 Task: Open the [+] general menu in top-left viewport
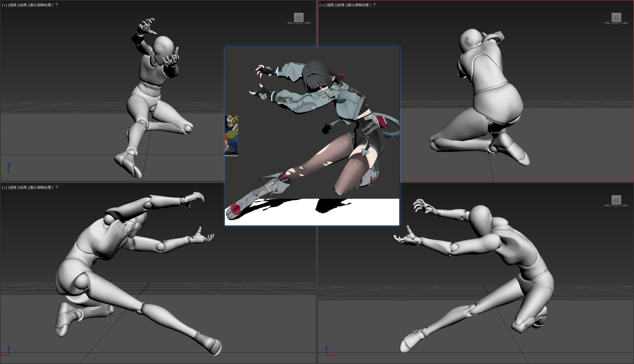4,5
